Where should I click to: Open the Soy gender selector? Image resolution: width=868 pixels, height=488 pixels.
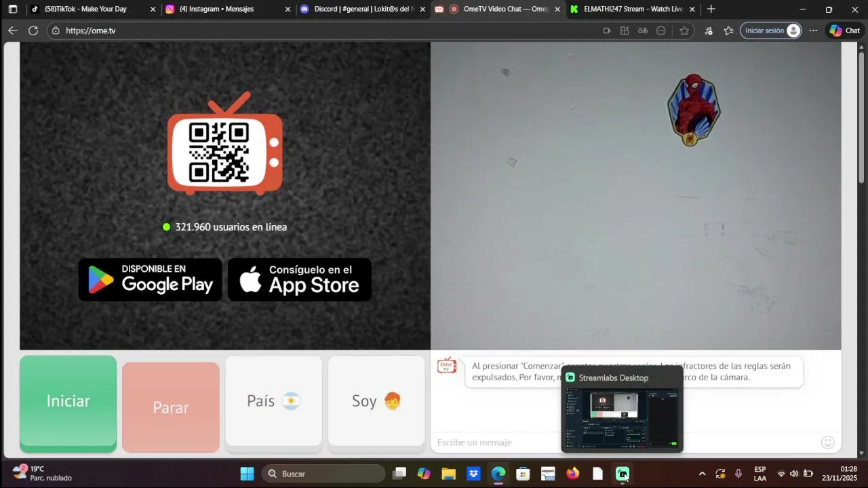(376, 401)
